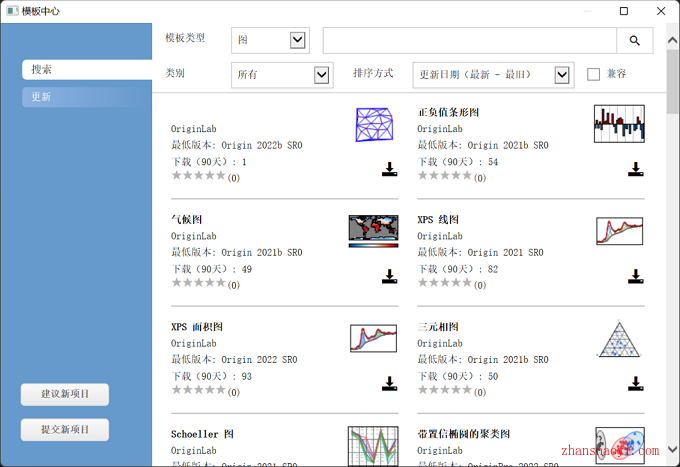This screenshot has height=467, width=680.
Task: Open the 正负值条形图 bar chart thumbnail
Action: pyautogui.click(x=619, y=124)
